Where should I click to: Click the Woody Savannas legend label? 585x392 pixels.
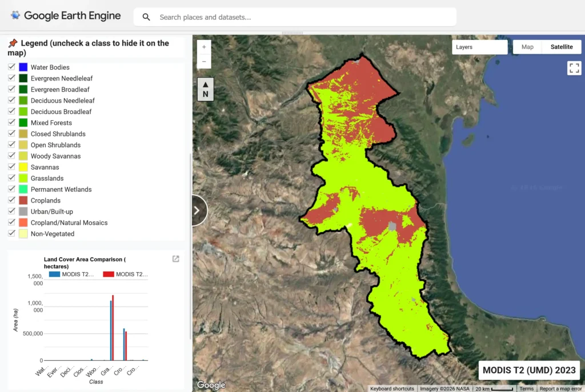tap(55, 156)
